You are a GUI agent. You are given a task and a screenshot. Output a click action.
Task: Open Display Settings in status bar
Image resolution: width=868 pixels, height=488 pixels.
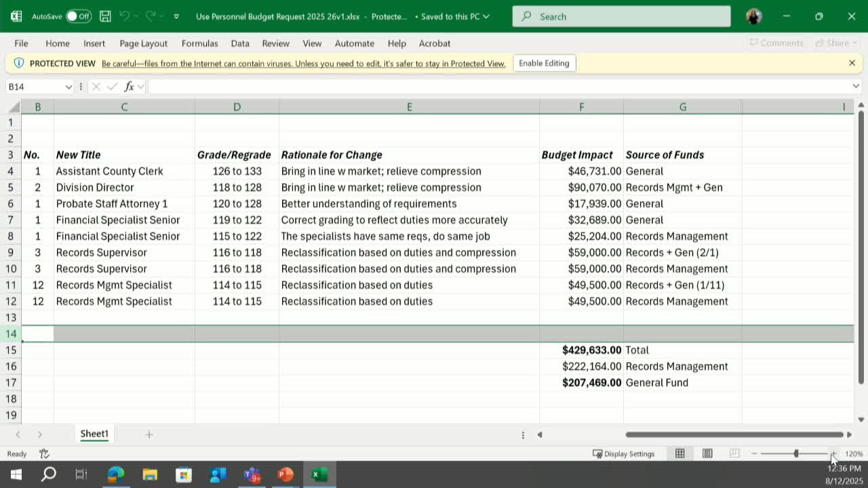tap(623, 453)
